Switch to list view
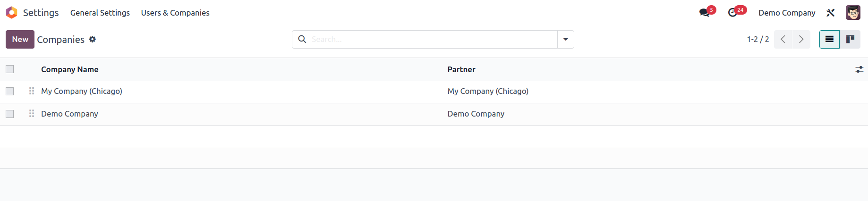The height and width of the screenshot is (201, 868). click(x=829, y=39)
